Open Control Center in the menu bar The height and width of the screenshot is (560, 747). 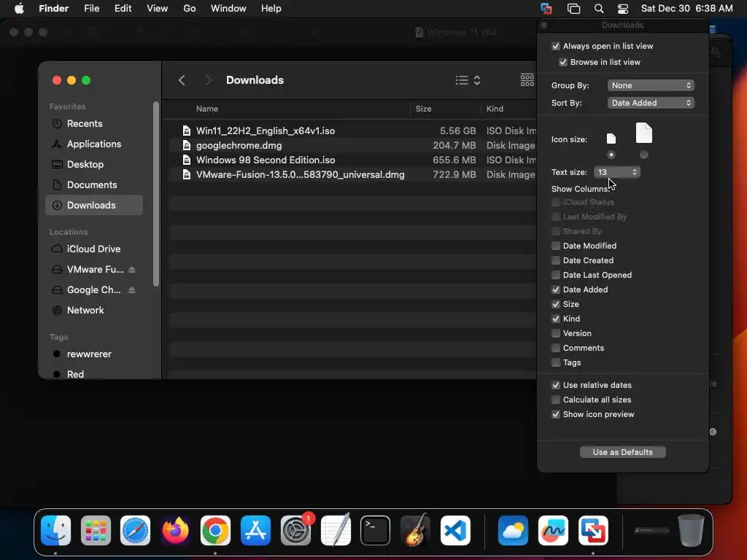[x=623, y=9]
